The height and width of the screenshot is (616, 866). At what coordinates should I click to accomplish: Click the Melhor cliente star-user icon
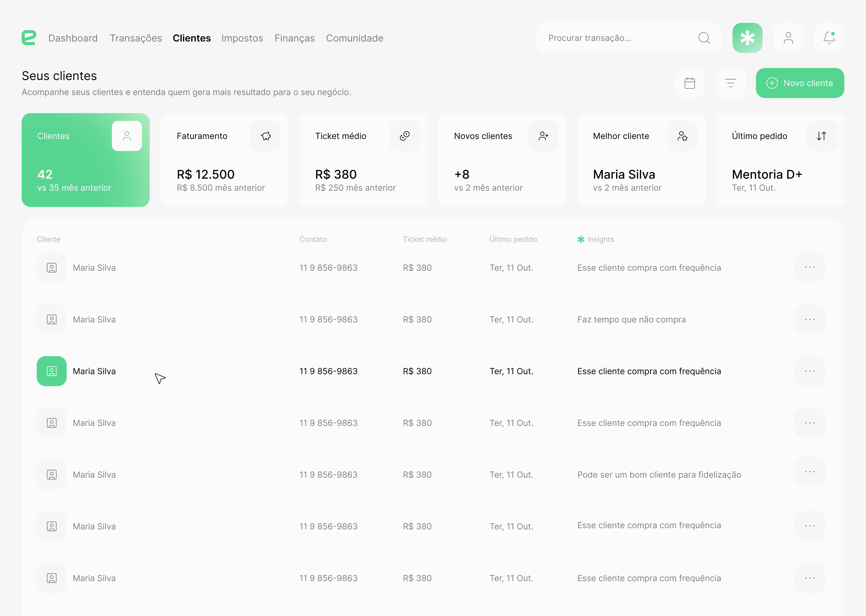coord(683,136)
